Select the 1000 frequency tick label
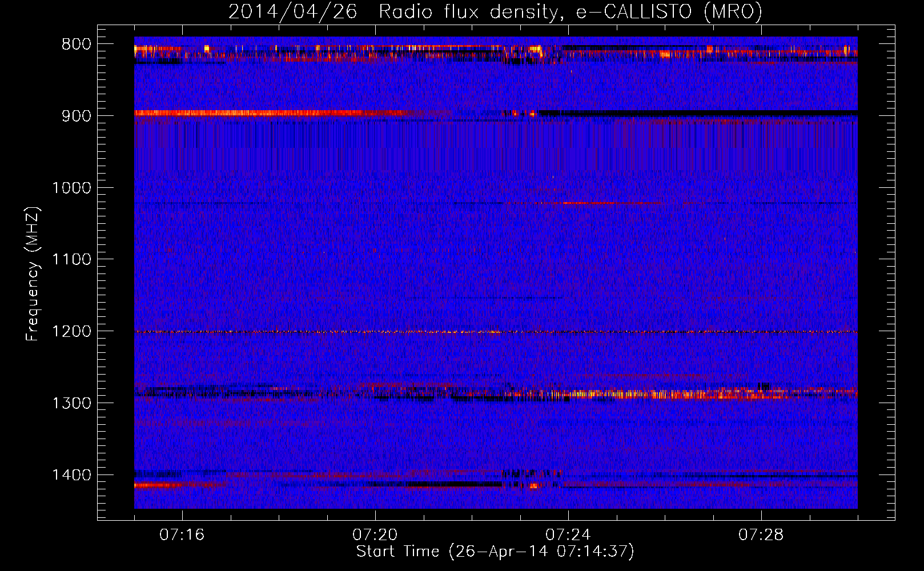This screenshot has width=924, height=571. pyautogui.click(x=71, y=188)
